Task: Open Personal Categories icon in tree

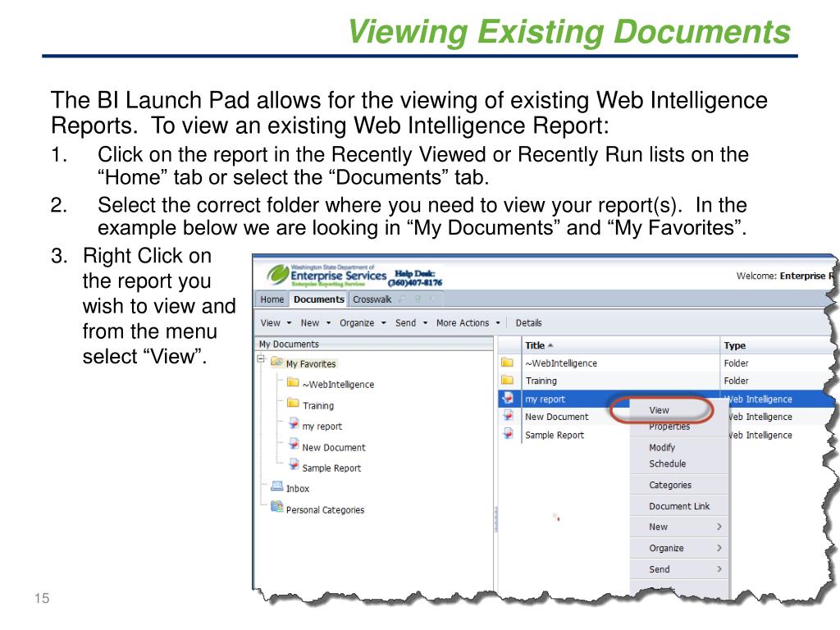Action: pyautogui.click(x=277, y=507)
